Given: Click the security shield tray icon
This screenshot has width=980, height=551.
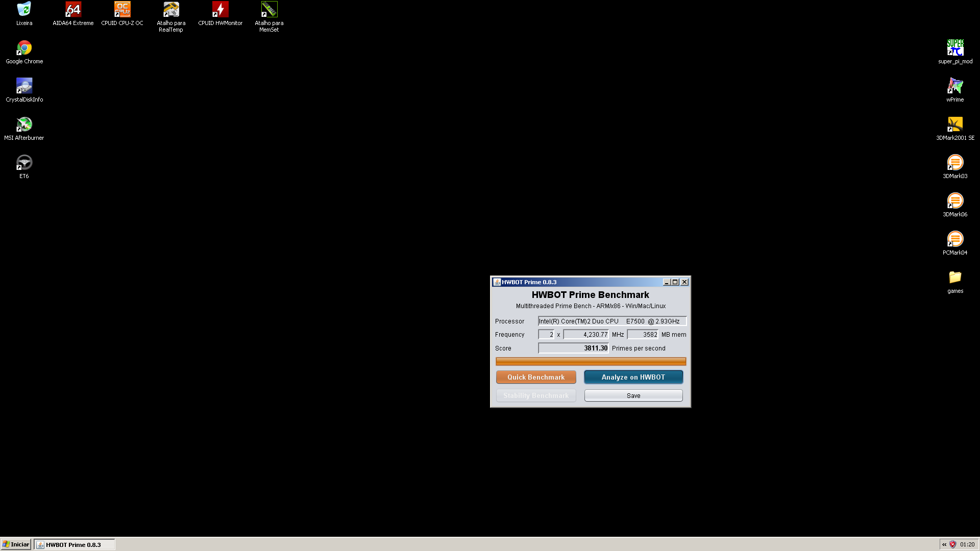Looking at the screenshot, I should (952, 544).
